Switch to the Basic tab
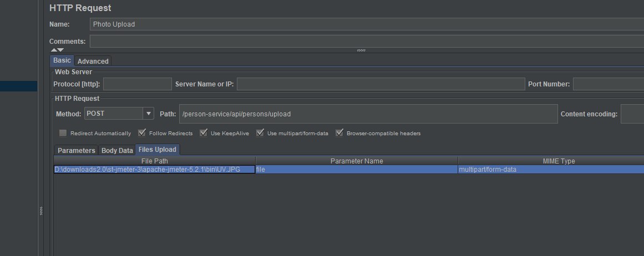Image resolution: width=644 pixels, height=256 pixels. click(x=62, y=60)
